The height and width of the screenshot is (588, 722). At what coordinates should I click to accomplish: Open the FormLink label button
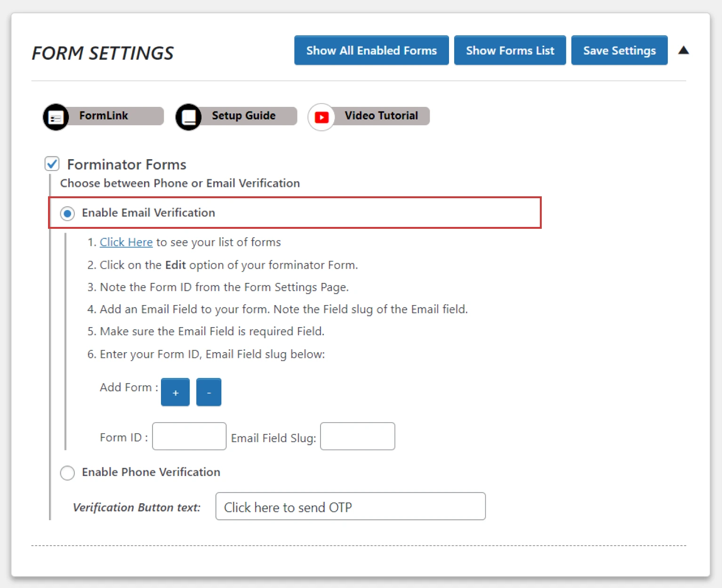104,116
